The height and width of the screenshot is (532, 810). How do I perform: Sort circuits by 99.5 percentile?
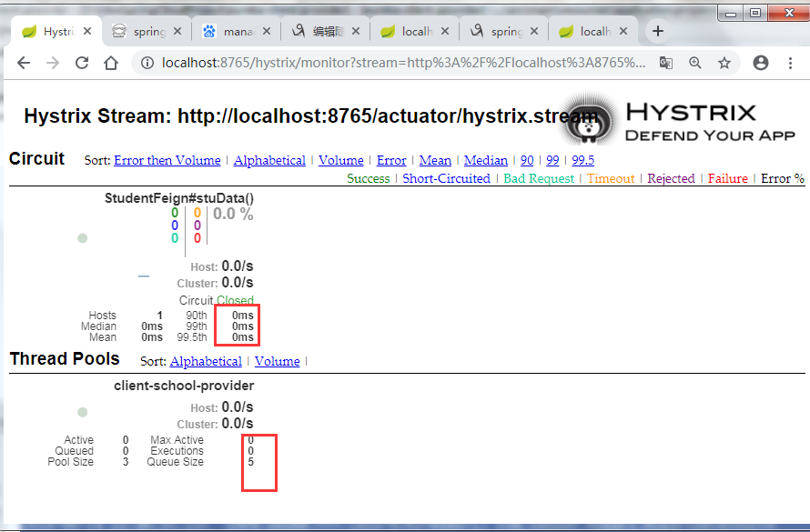(582, 160)
